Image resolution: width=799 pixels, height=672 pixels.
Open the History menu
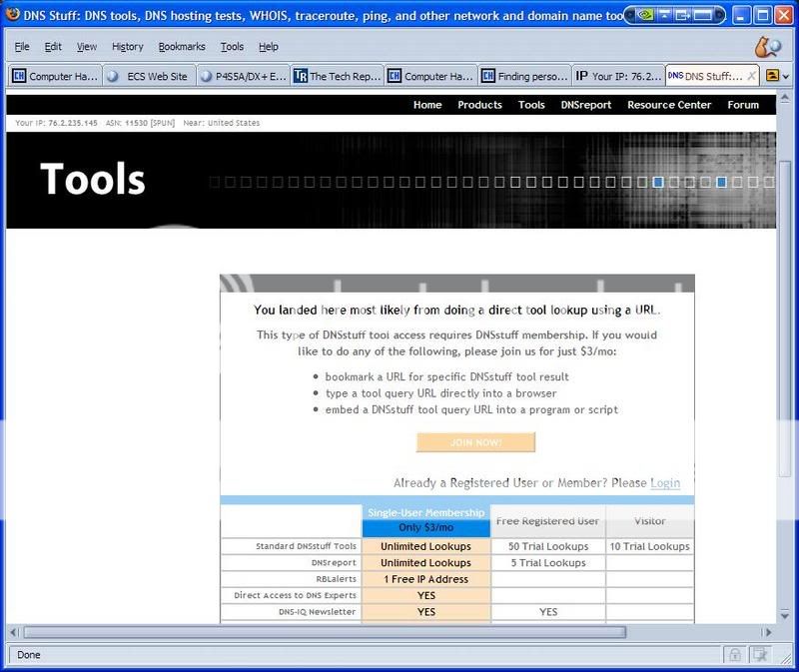pos(127,47)
